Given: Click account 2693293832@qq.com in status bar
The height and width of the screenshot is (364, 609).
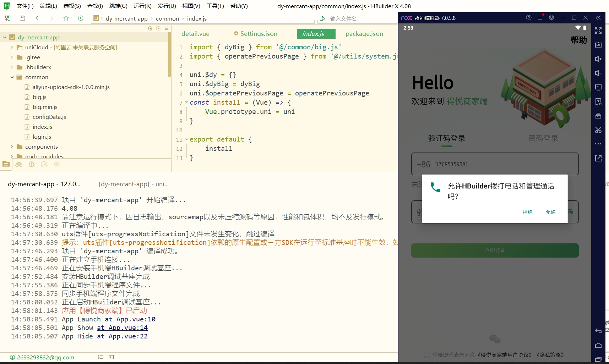Looking at the screenshot, I should click(45, 357).
